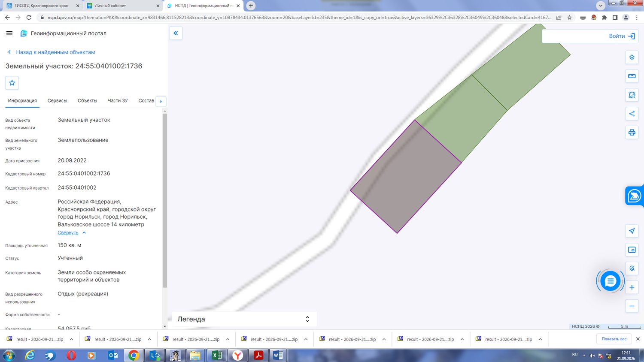
Task: Open the side assistant widget tab
Action: 635,196
